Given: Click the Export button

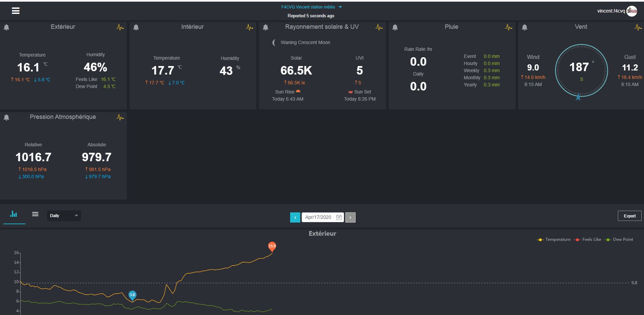Looking at the screenshot, I should pos(629,216).
